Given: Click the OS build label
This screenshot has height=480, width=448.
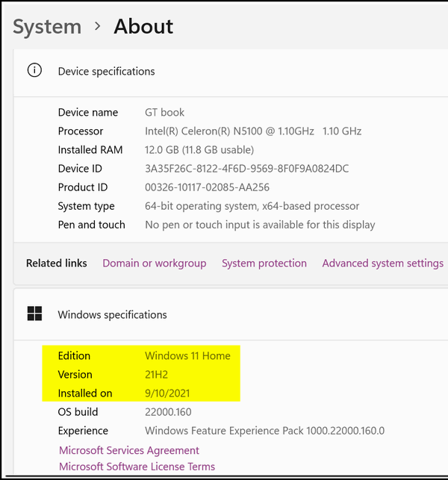Looking at the screenshot, I should pyautogui.click(x=78, y=412).
